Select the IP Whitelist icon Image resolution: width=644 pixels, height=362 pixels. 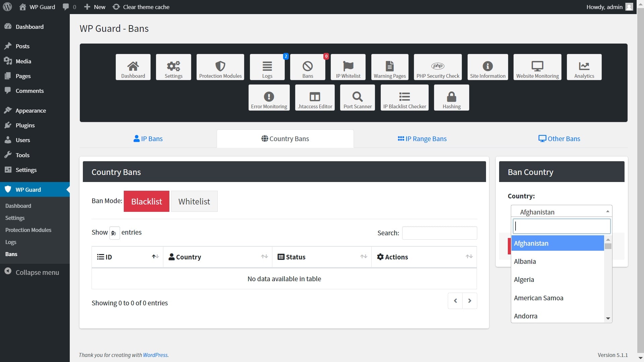(x=348, y=67)
